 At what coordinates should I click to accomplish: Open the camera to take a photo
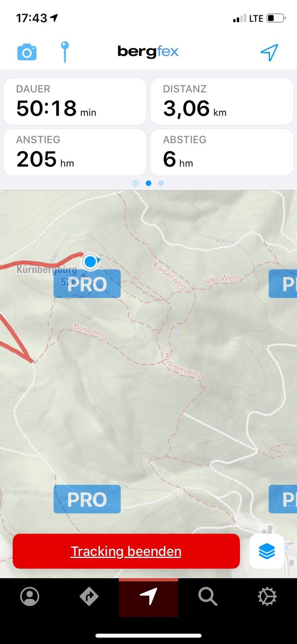pyautogui.click(x=27, y=52)
